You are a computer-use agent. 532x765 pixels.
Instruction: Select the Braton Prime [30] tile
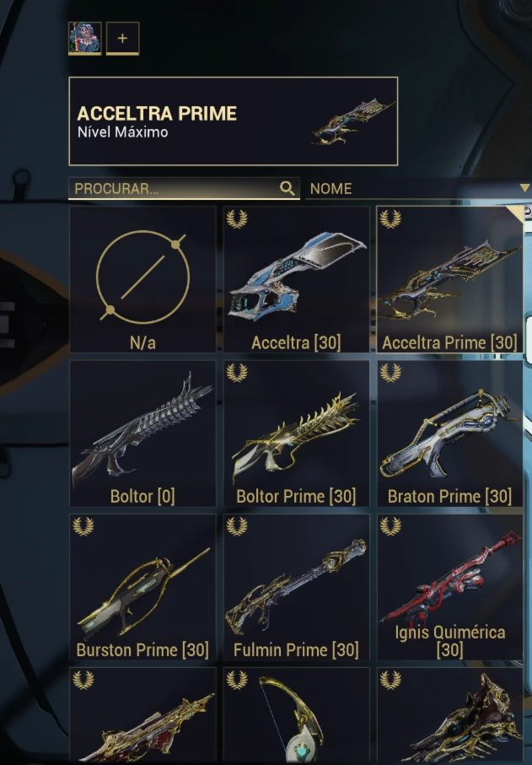pyautogui.click(x=449, y=434)
